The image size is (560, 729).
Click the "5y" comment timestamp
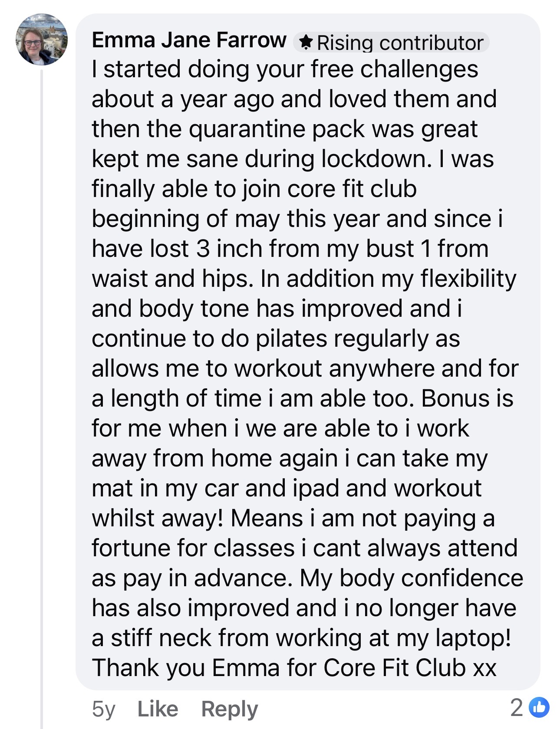pos(103,709)
